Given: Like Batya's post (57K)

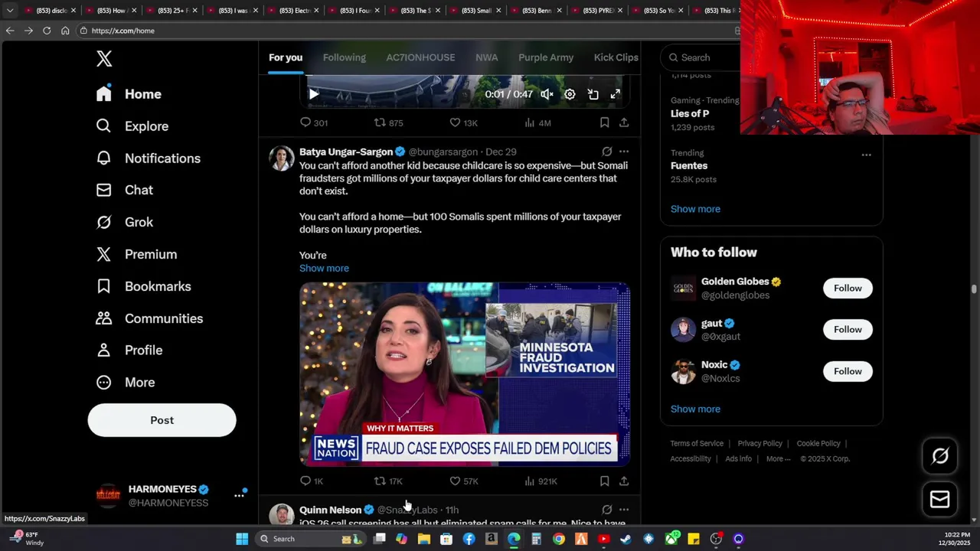Looking at the screenshot, I should tap(463, 481).
